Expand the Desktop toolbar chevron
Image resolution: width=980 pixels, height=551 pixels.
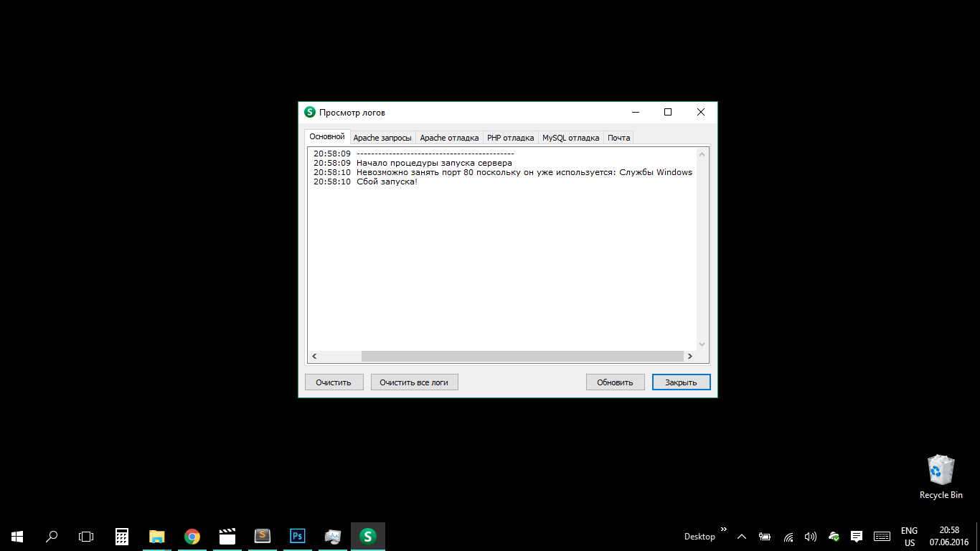point(723,529)
